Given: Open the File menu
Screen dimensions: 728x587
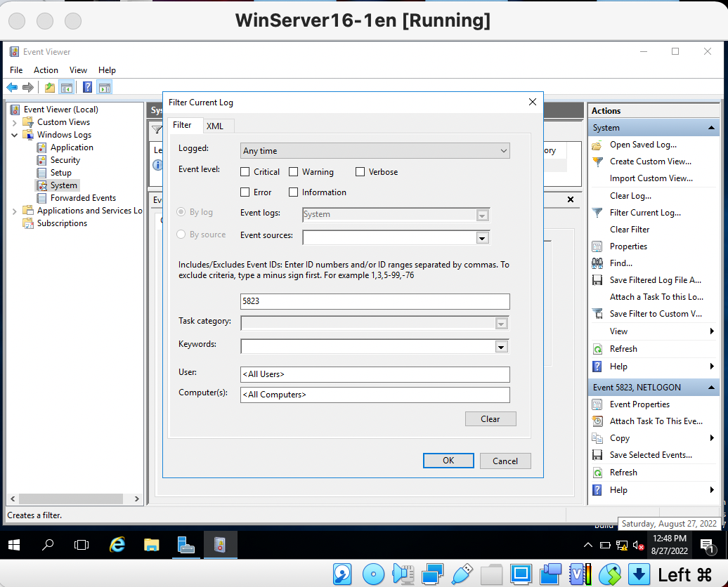Looking at the screenshot, I should (x=16, y=70).
